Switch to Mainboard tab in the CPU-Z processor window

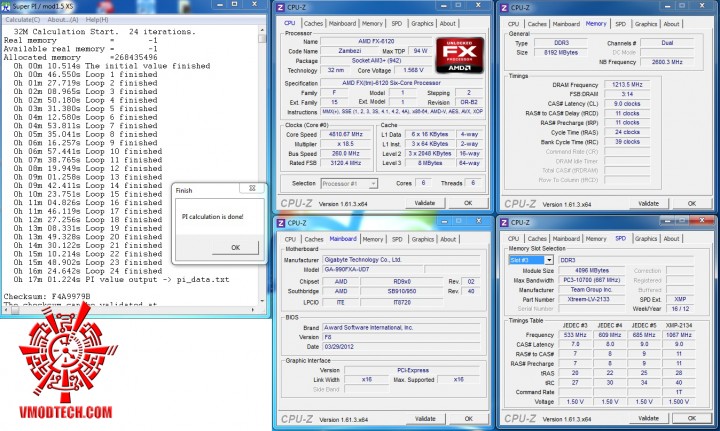342,23
